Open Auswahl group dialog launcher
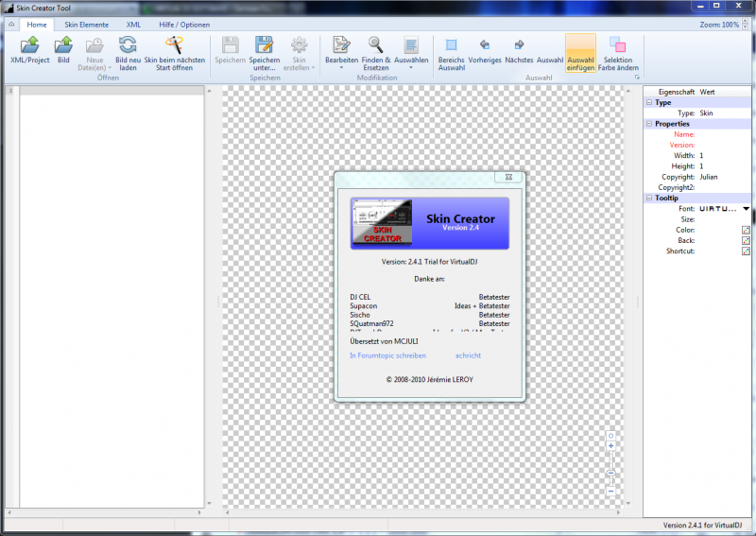The image size is (756, 536). (x=637, y=78)
